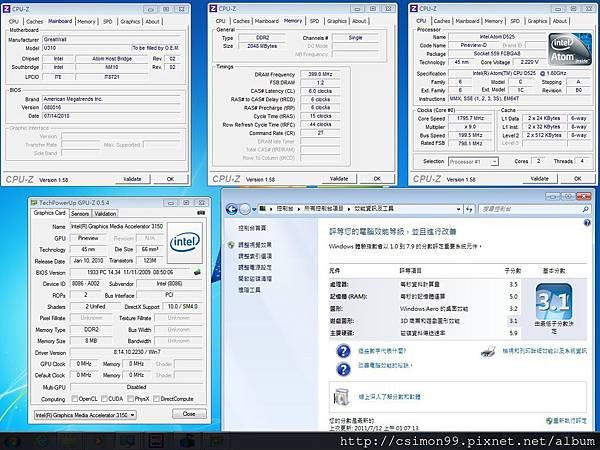The height and width of the screenshot is (450, 600).
Task: Refresh the Control Panel address bar
Action: 469,209
